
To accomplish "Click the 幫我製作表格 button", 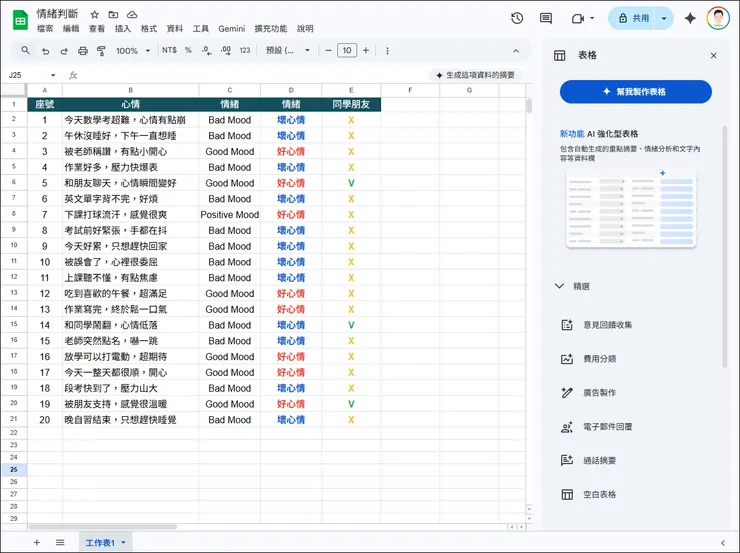I will tap(636, 92).
